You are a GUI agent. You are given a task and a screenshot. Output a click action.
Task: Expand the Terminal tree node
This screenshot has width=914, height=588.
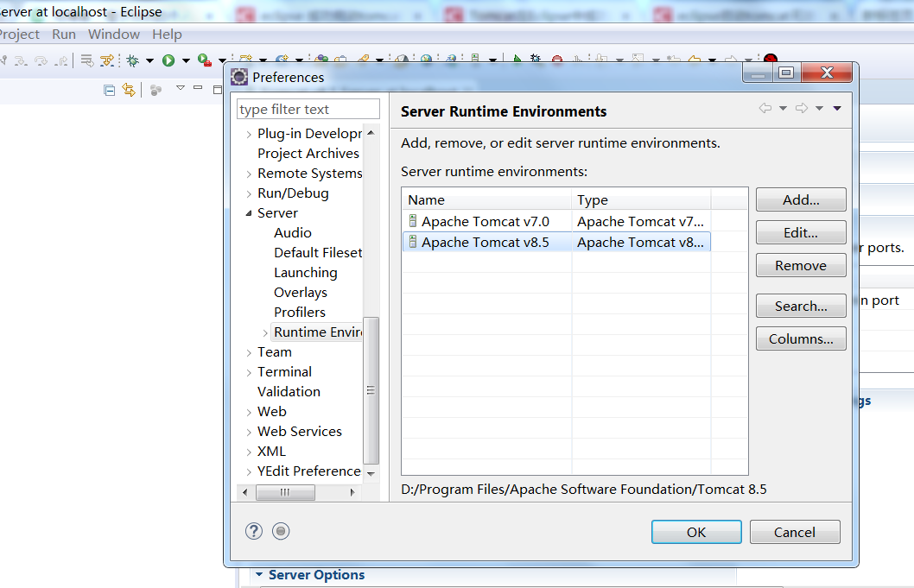pyautogui.click(x=249, y=372)
